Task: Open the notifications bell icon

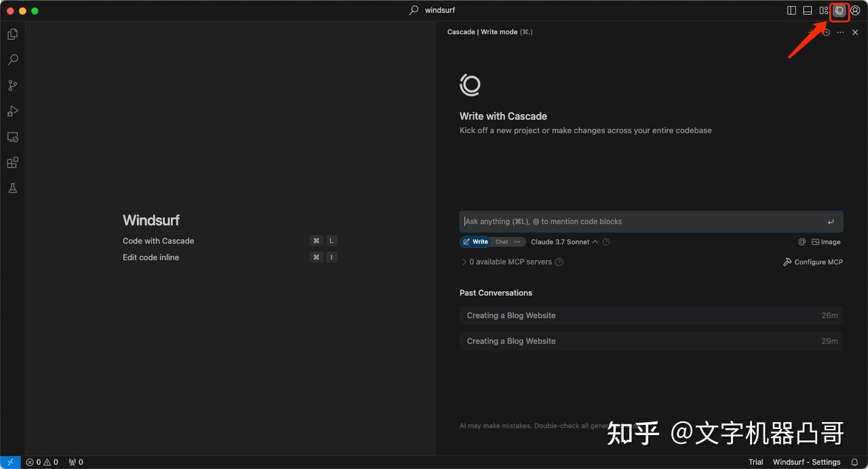Action: [854, 462]
